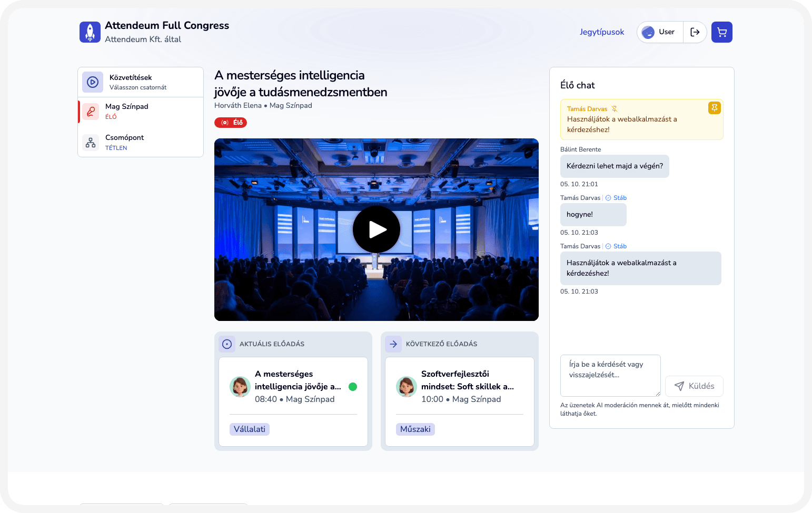Select the Mag Színpad channel
This screenshot has width=812, height=513.
click(x=141, y=112)
